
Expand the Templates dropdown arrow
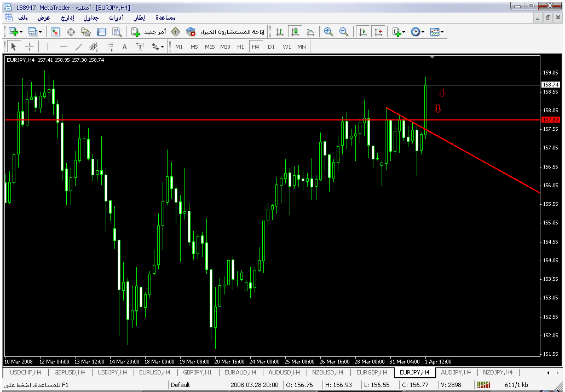[442, 32]
